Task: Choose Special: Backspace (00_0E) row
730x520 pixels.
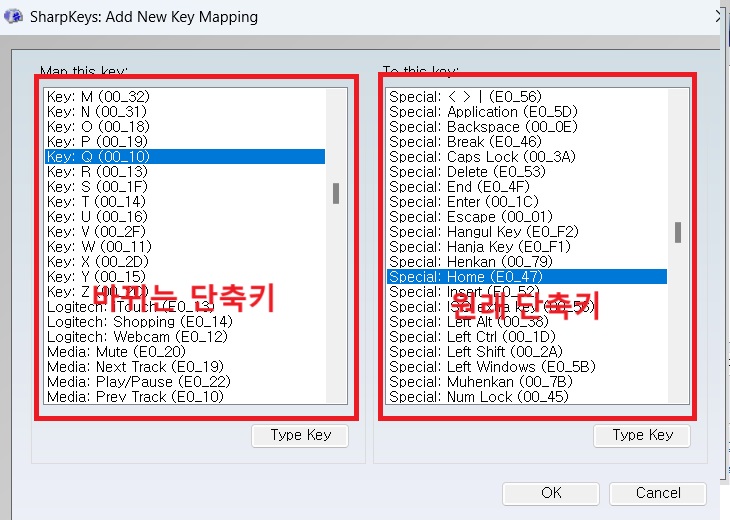Action: point(527,126)
